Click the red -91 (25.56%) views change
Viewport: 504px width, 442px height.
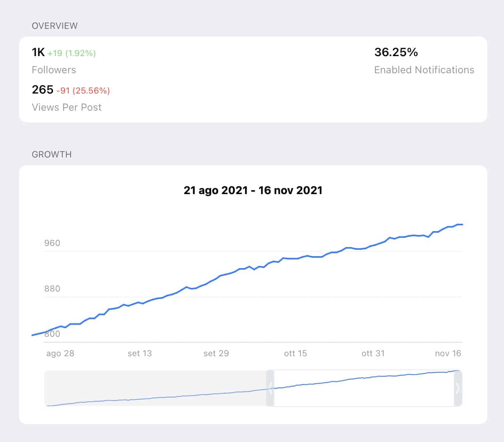click(x=83, y=91)
